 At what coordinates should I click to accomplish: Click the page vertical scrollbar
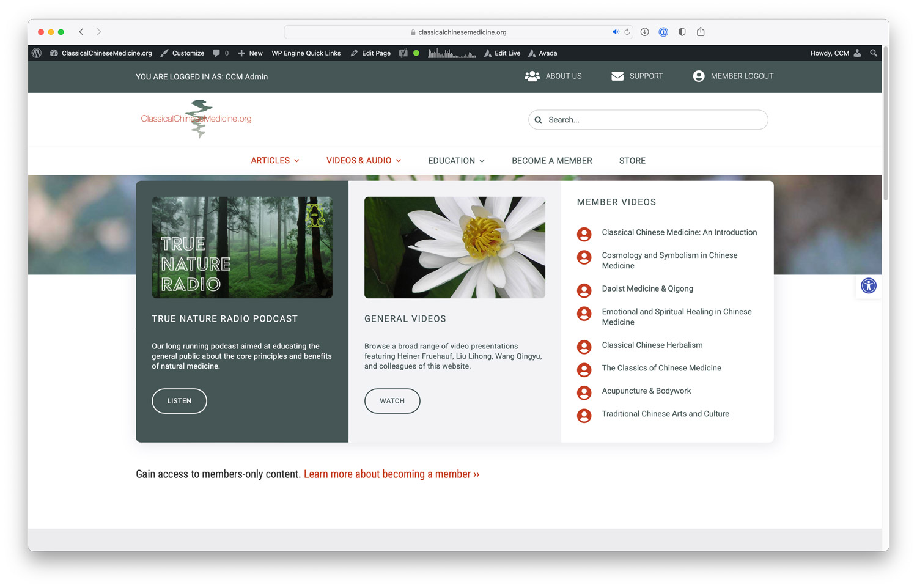pyautogui.click(x=885, y=122)
